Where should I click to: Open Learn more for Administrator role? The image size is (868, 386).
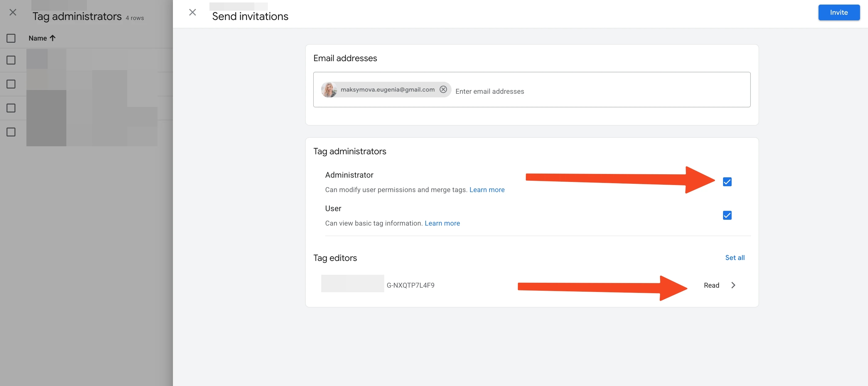point(487,190)
